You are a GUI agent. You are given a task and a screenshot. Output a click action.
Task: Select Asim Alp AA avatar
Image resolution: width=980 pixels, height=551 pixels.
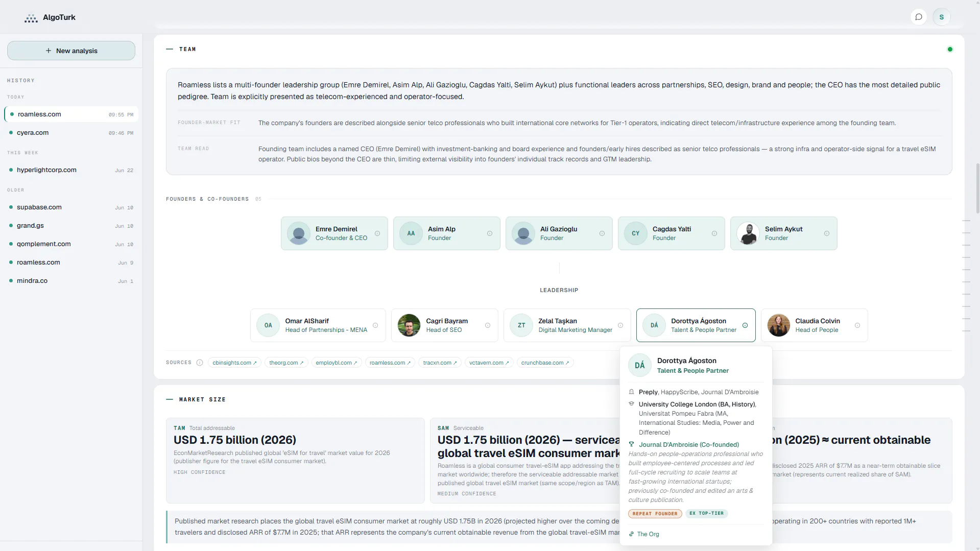(411, 233)
